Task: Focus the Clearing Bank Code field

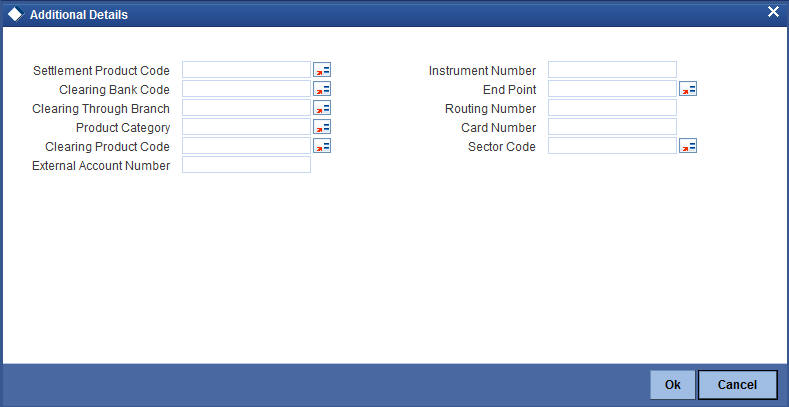Action: point(247,89)
